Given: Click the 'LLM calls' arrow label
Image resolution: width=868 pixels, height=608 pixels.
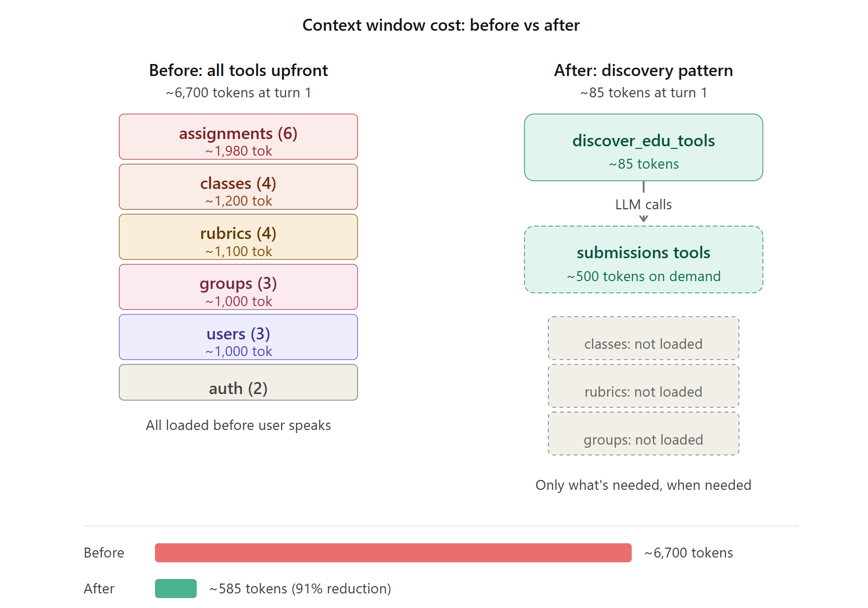Looking at the screenshot, I should point(644,205).
